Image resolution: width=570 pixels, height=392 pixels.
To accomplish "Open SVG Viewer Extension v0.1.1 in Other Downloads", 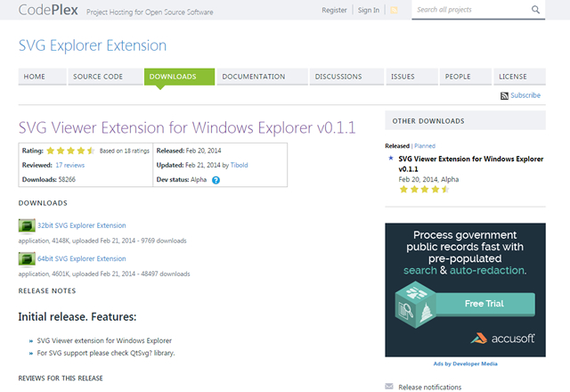I will point(471,164).
